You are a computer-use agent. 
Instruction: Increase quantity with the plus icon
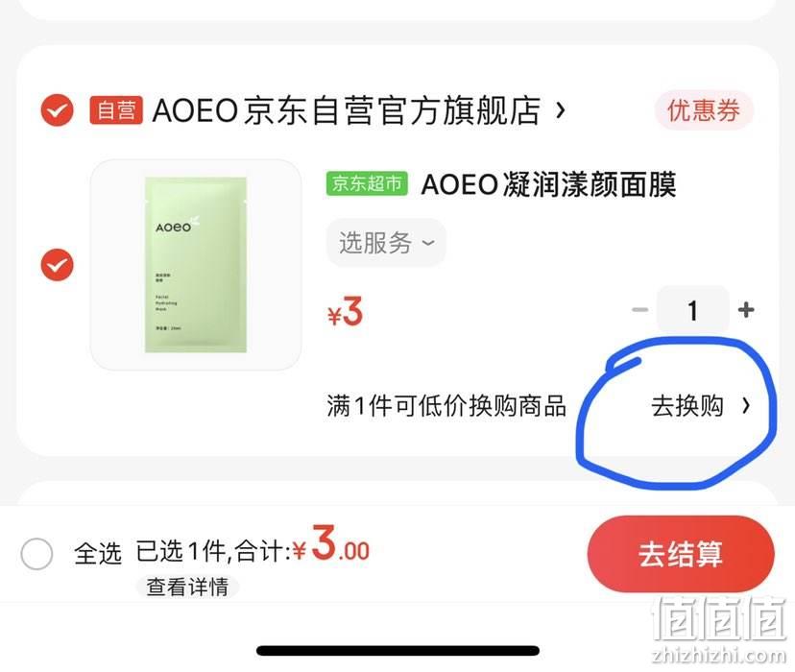(746, 310)
